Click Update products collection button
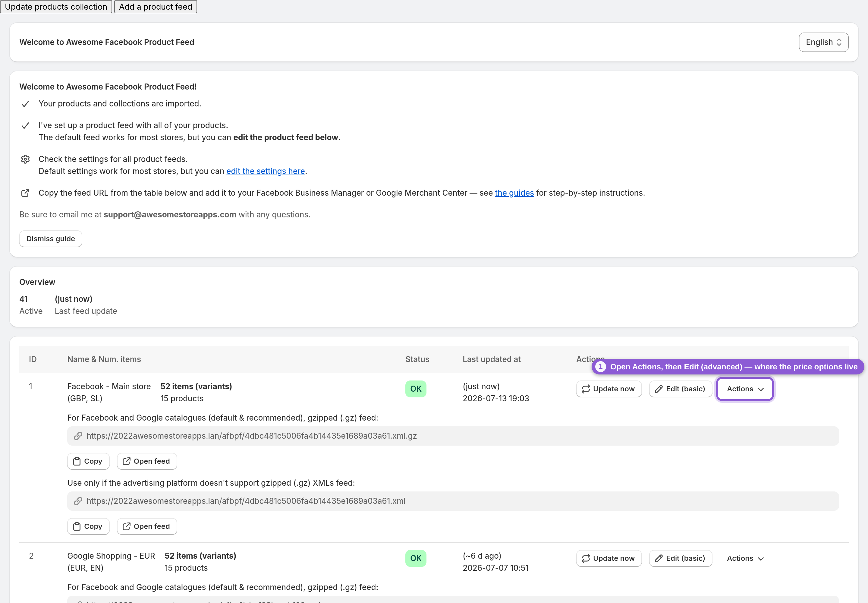The height and width of the screenshot is (603, 868). point(56,7)
